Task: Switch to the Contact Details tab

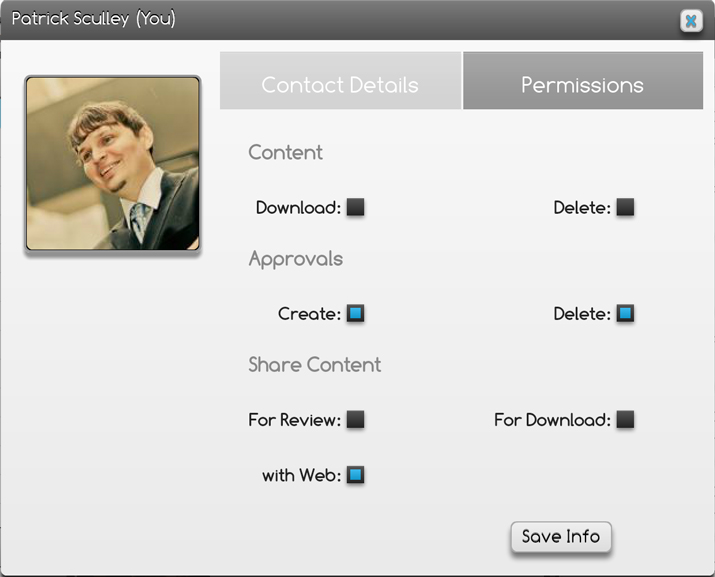Action: pos(340,80)
